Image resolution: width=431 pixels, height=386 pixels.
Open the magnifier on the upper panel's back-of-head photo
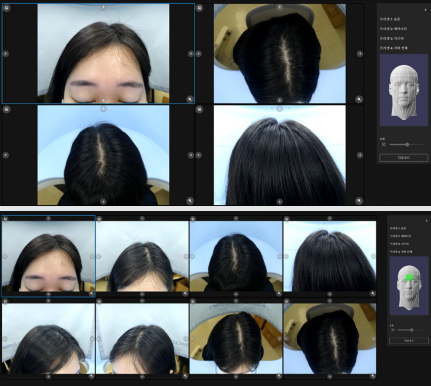click(x=359, y=200)
